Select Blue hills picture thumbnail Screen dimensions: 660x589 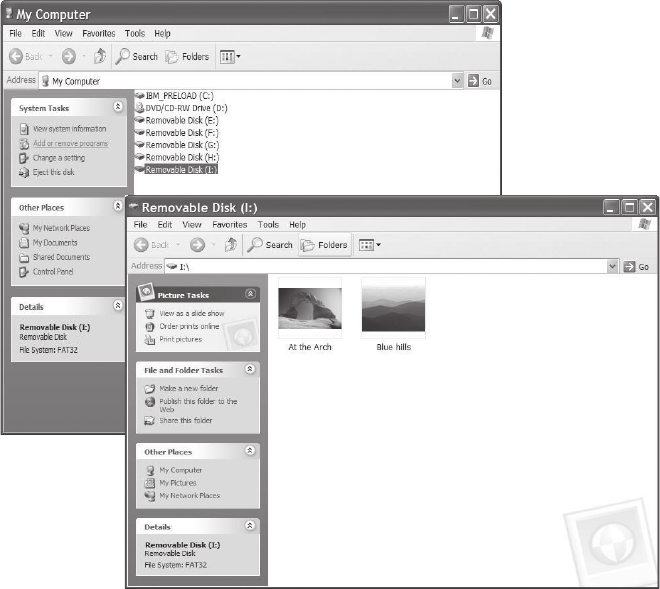click(394, 308)
